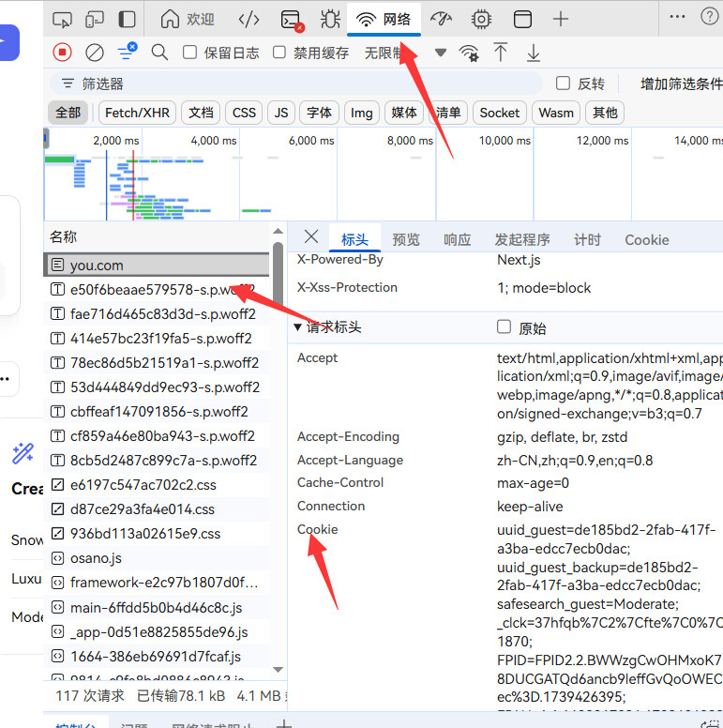
Task: Tick the 原始 checkbox in request headers
Action: [505, 327]
